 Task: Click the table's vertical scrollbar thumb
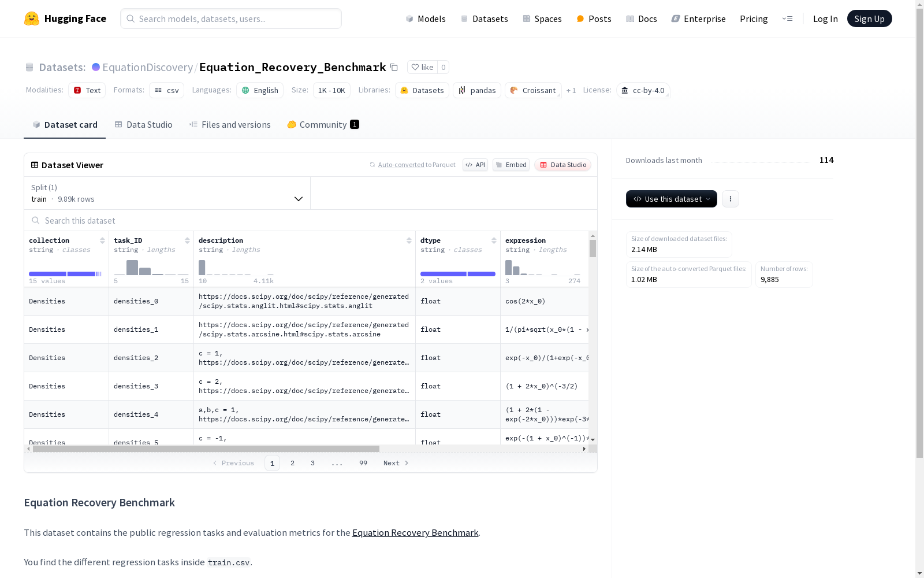pos(593,249)
